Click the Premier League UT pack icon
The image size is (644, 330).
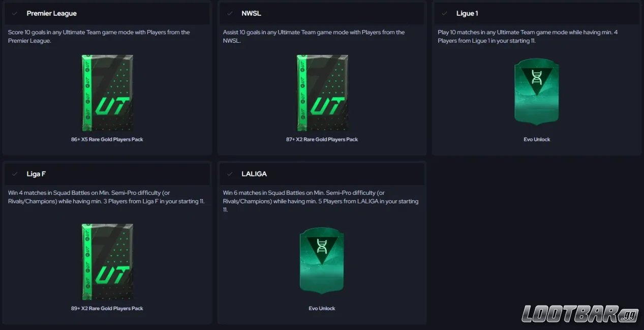(107, 93)
